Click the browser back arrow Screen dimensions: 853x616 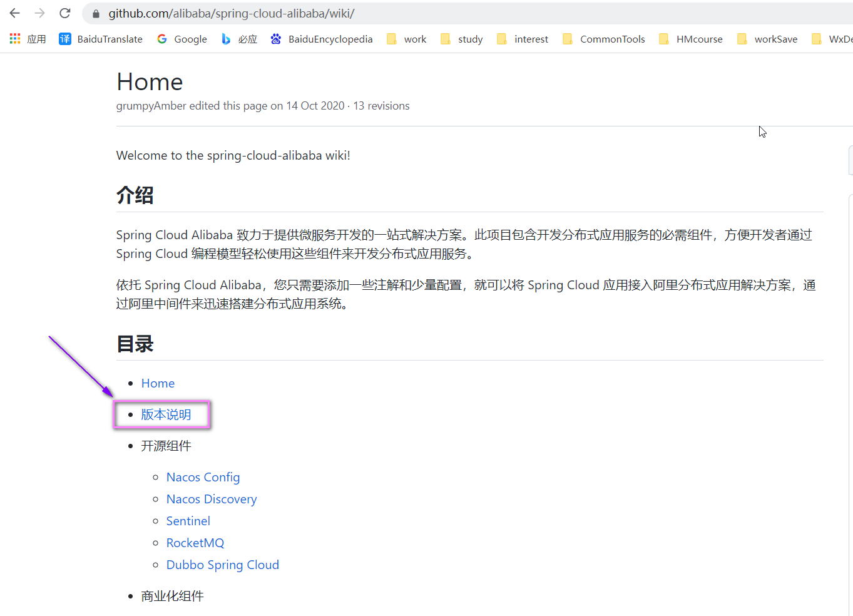15,13
